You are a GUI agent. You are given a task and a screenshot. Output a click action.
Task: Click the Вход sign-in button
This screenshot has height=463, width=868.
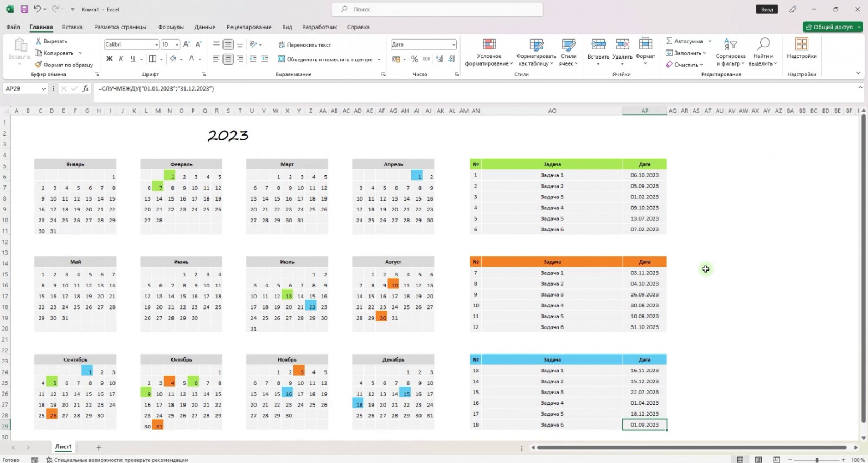[767, 9]
